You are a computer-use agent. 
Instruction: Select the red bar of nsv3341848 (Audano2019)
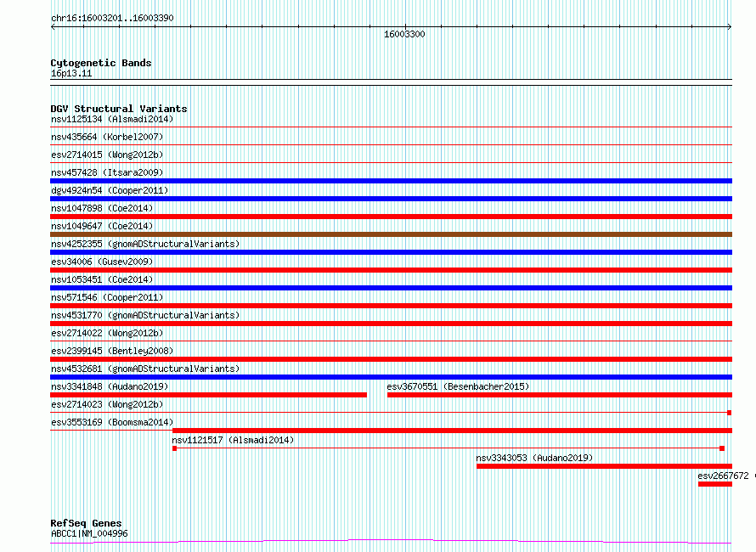[x=208, y=395]
